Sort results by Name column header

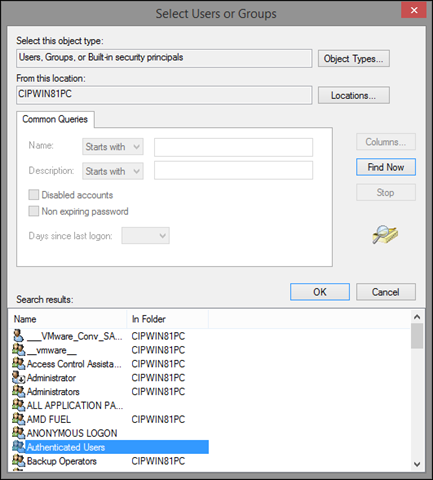[x=68, y=319]
